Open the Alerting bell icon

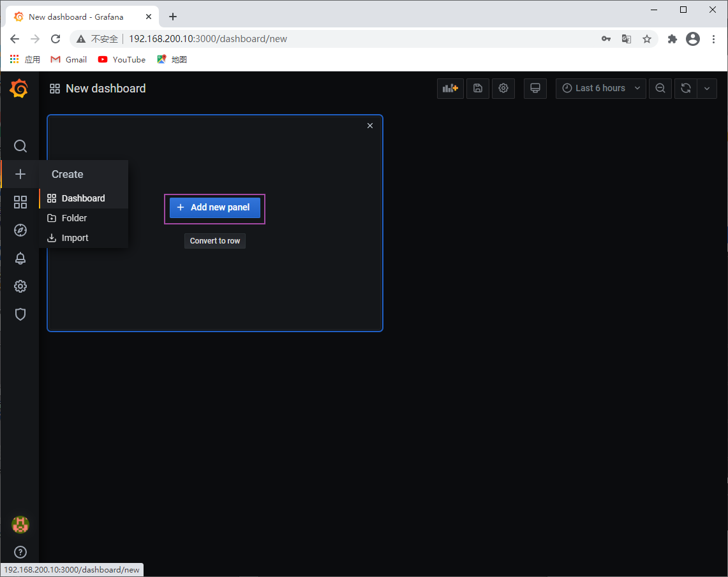tap(20, 258)
